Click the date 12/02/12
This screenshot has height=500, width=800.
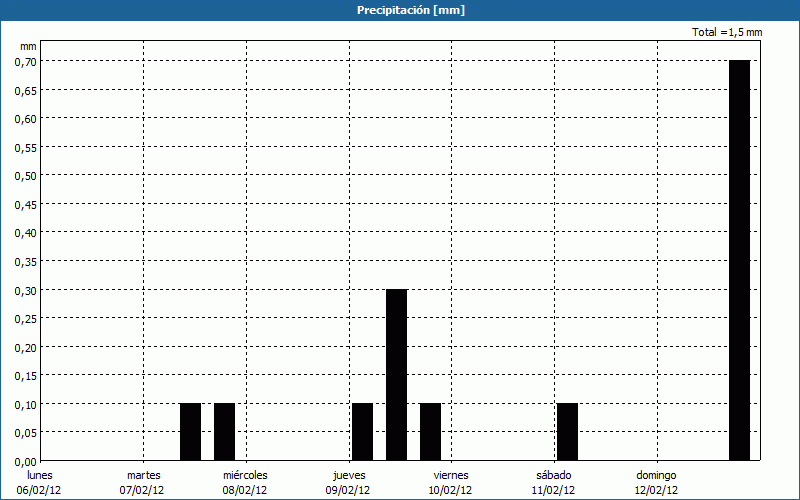pos(657,490)
